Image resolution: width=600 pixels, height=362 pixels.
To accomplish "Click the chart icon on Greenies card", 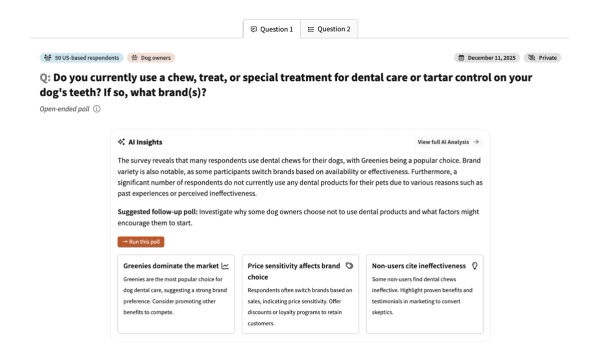I will tap(225, 266).
